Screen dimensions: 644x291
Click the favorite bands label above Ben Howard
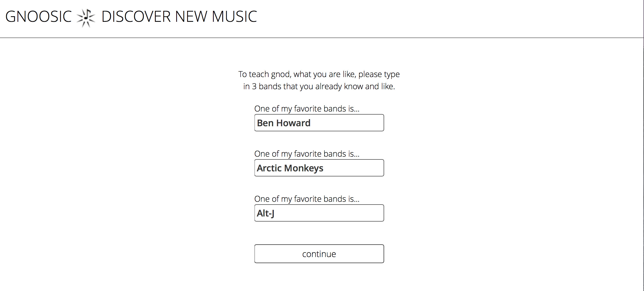307,109
